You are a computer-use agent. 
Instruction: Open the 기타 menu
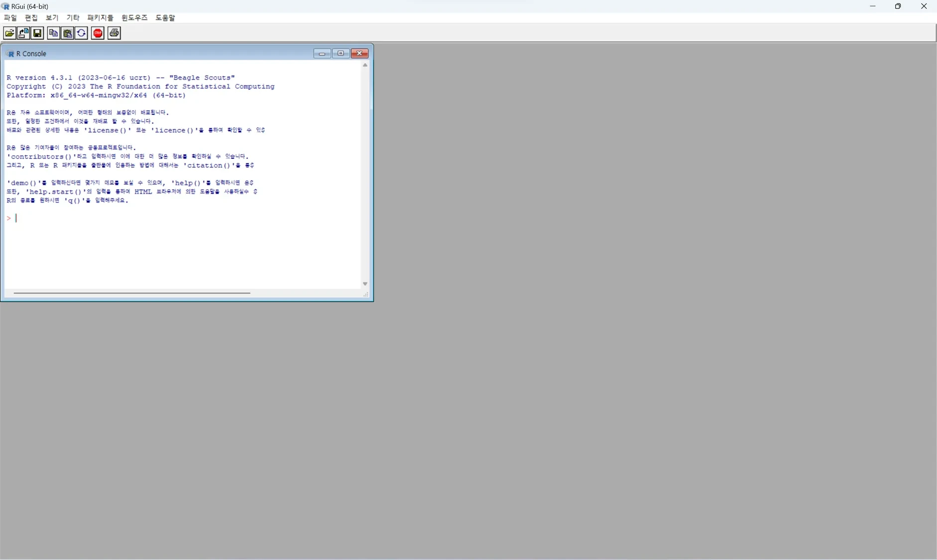73,18
